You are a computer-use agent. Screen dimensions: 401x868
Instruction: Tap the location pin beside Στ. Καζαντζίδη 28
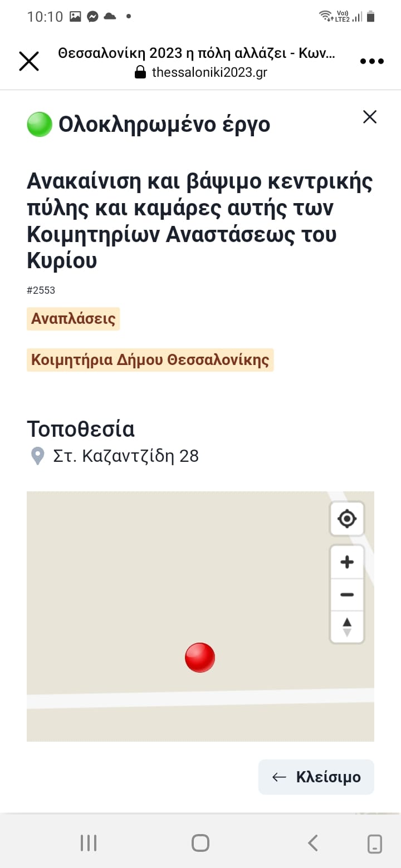coord(37,456)
